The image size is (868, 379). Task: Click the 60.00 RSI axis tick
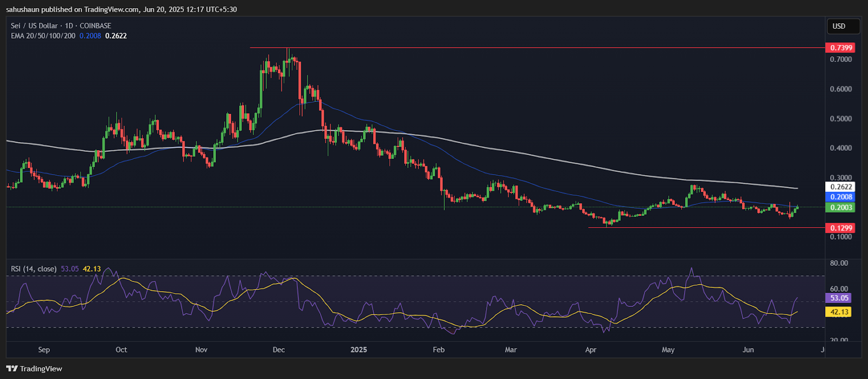tap(839, 289)
